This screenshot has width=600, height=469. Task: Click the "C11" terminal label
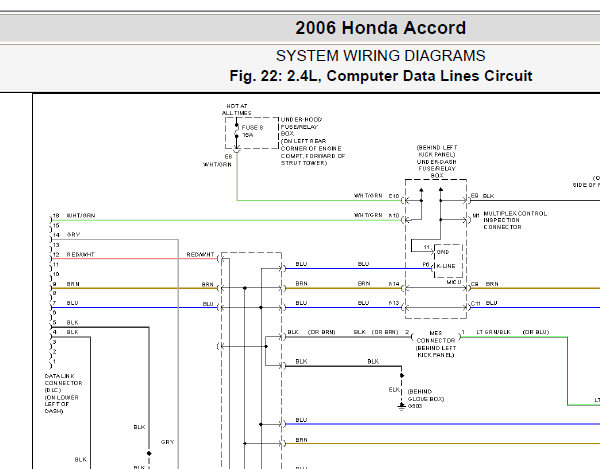[x=476, y=303]
